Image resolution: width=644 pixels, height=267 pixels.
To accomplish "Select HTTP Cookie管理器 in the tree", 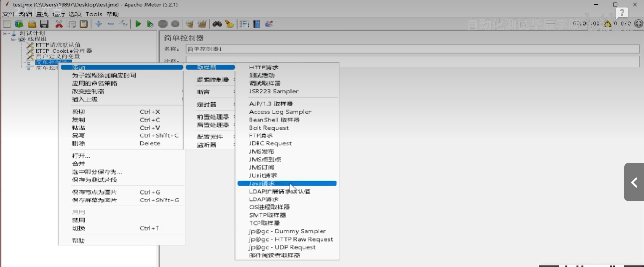I will tap(64, 51).
